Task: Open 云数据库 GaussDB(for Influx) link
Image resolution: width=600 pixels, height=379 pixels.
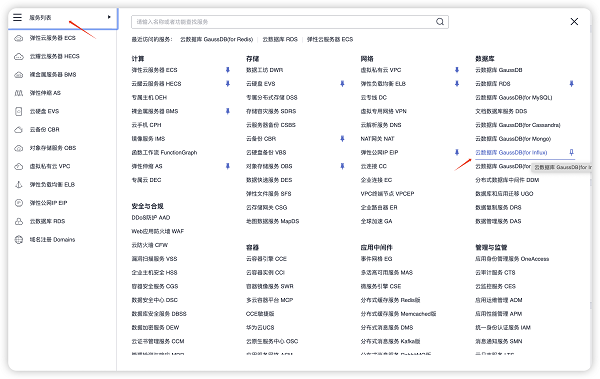Action: point(511,152)
